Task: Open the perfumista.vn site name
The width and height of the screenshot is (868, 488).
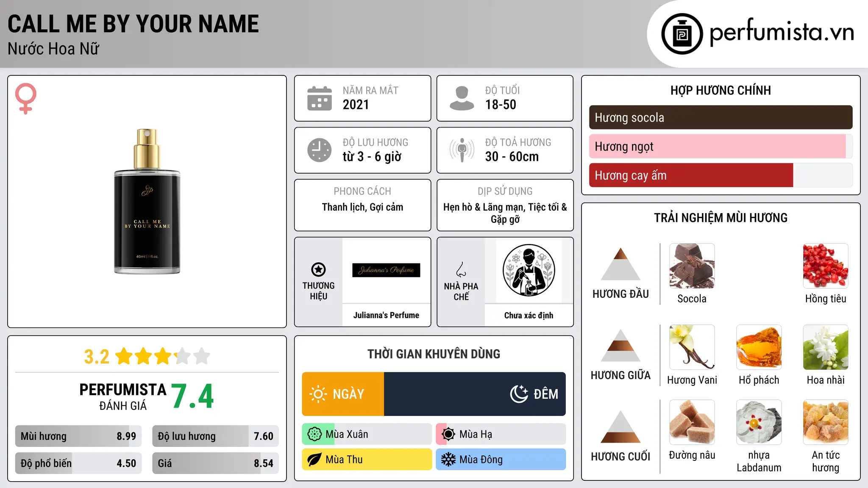Action: point(782,32)
